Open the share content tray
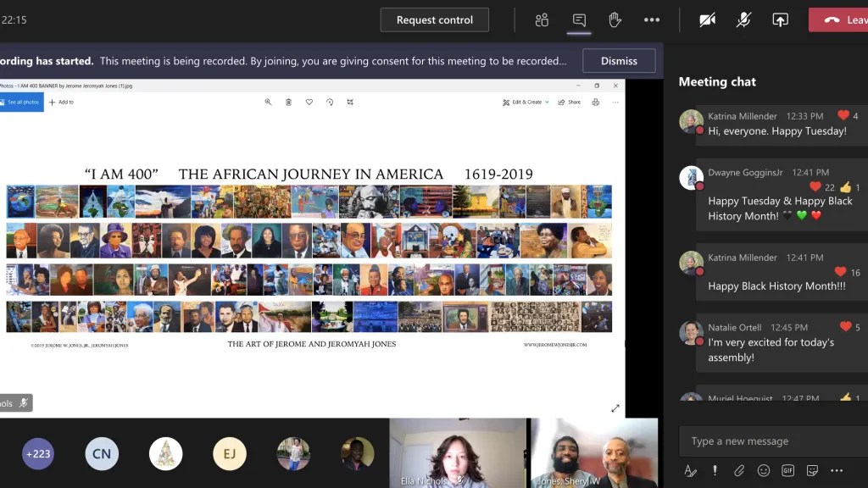The width and height of the screenshot is (868, 488). [x=780, y=20]
